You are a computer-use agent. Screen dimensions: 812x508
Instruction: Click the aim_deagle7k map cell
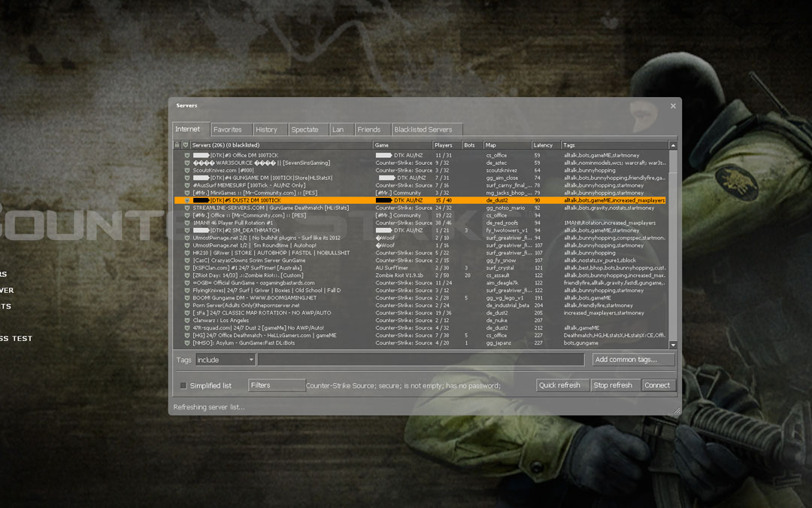point(501,283)
